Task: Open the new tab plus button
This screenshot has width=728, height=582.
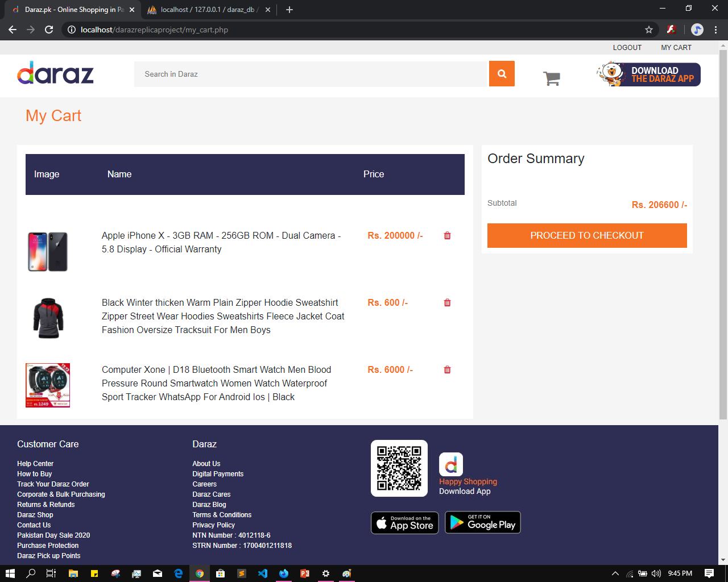Action: (289, 10)
